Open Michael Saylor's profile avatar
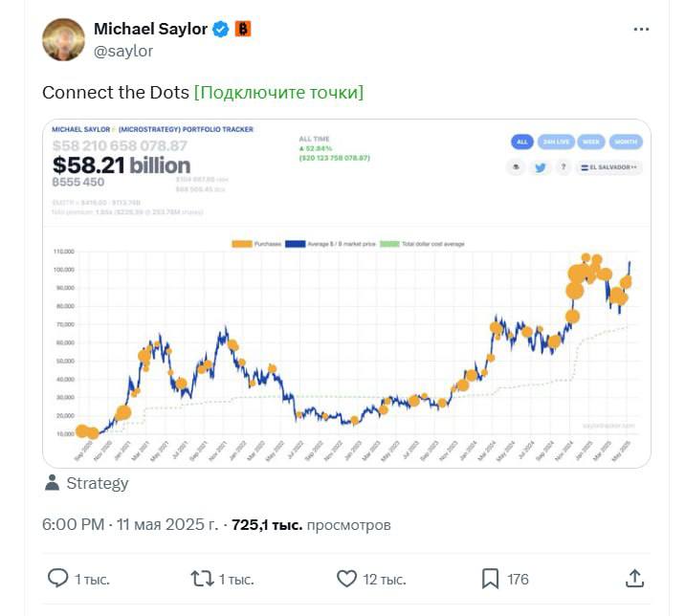The image size is (685, 616). pyautogui.click(x=63, y=39)
